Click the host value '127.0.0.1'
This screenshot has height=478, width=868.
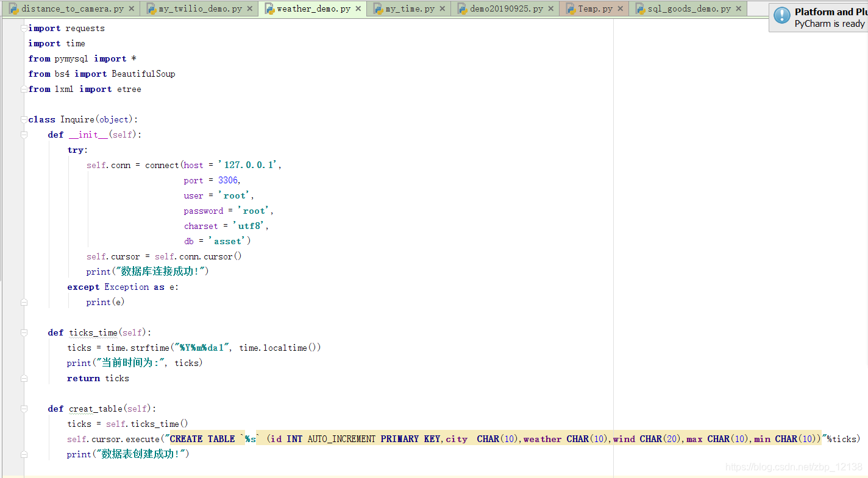(249, 165)
